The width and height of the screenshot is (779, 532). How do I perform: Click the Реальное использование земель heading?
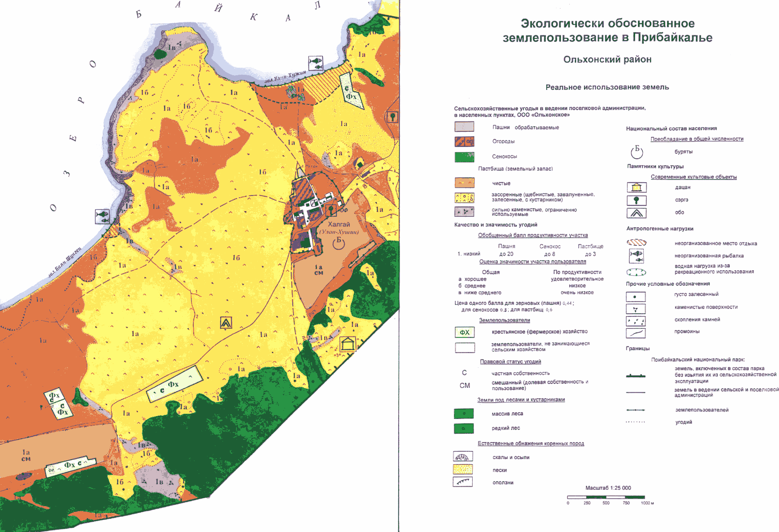[x=607, y=87]
